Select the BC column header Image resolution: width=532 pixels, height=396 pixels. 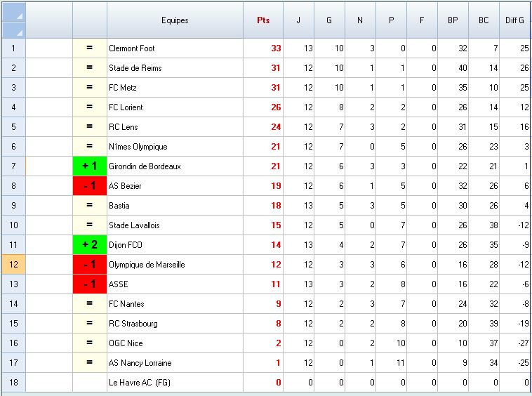(484, 20)
